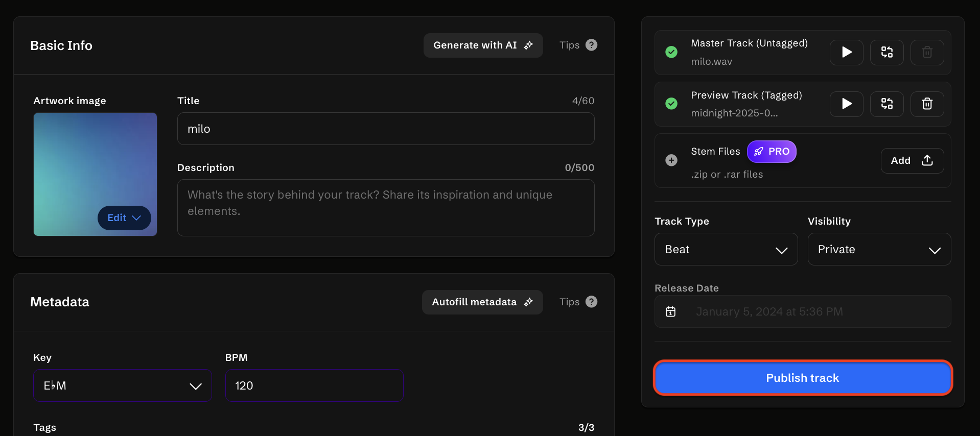The height and width of the screenshot is (436, 980).
Task: Add stem files via Add button
Action: pos(912,161)
